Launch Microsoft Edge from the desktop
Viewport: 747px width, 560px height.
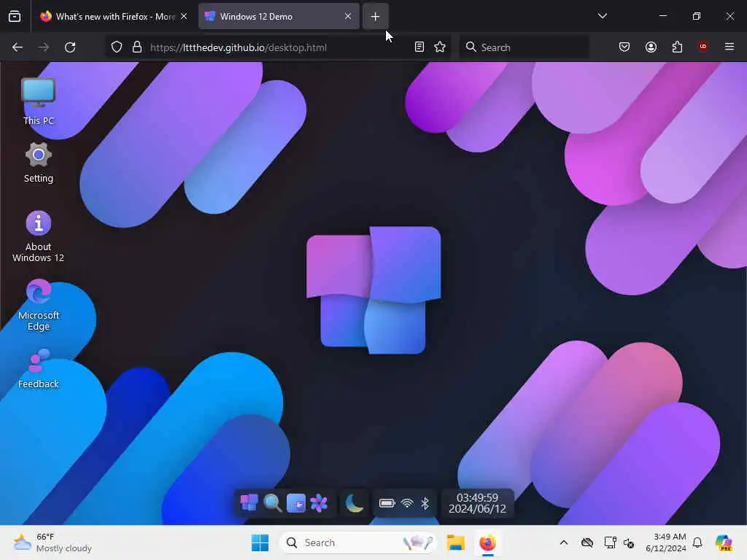[x=39, y=305]
